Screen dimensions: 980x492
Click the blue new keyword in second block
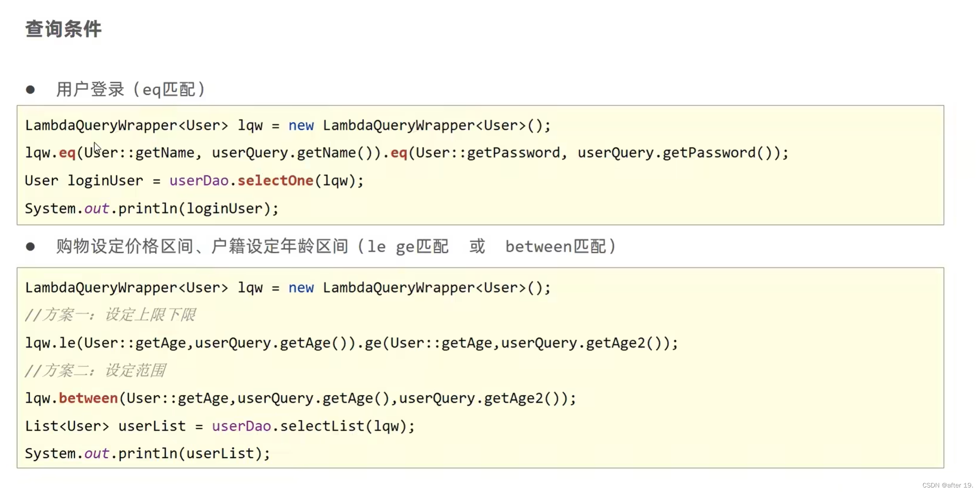pyautogui.click(x=301, y=288)
